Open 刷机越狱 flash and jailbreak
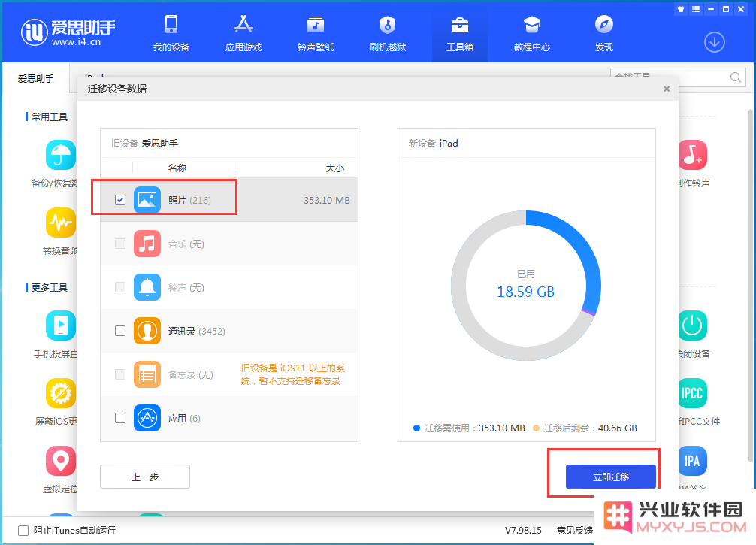Screen dimensions: 756x545 point(388,33)
